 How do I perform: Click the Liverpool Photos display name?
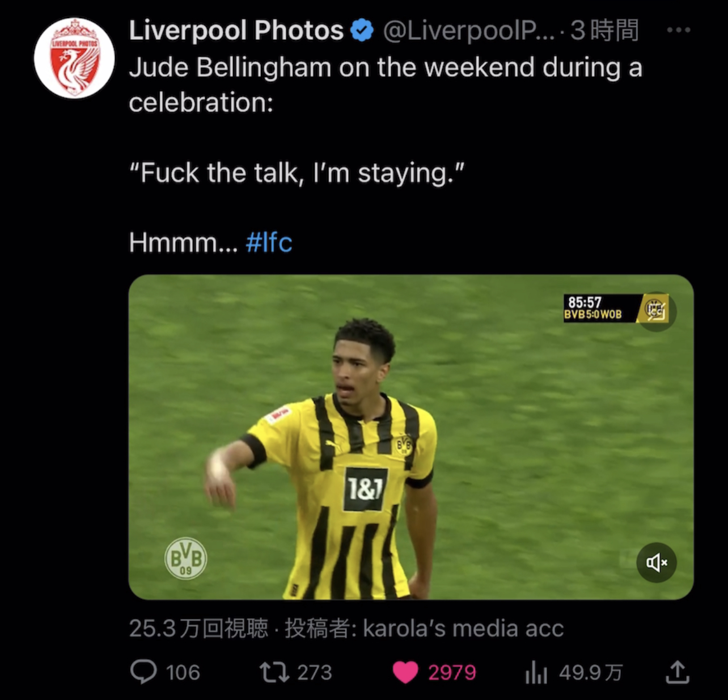coord(236,31)
